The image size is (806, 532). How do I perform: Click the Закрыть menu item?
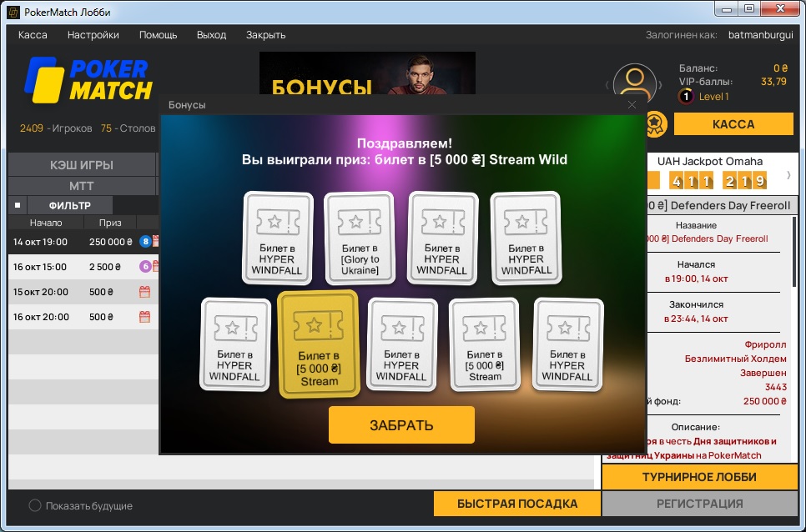point(265,35)
